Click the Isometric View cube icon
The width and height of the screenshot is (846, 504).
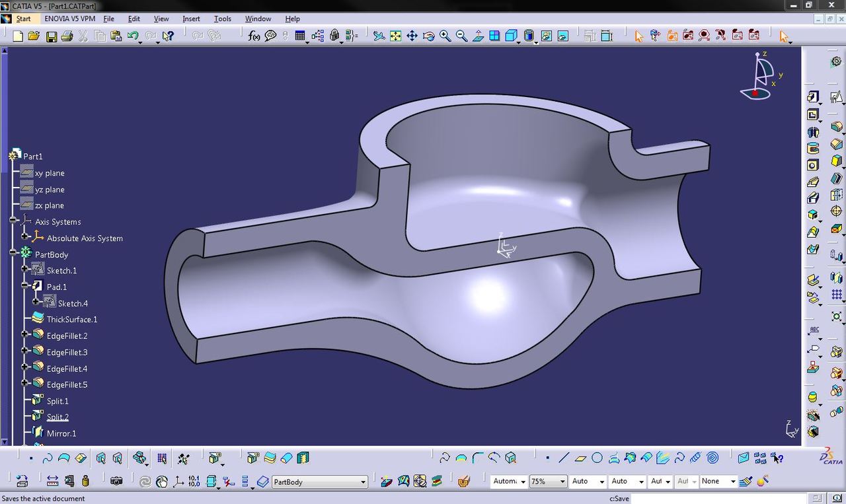(511, 36)
